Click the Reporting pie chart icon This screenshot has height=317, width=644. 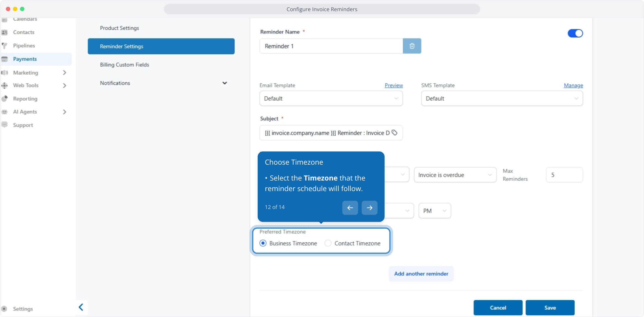[5, 99]
